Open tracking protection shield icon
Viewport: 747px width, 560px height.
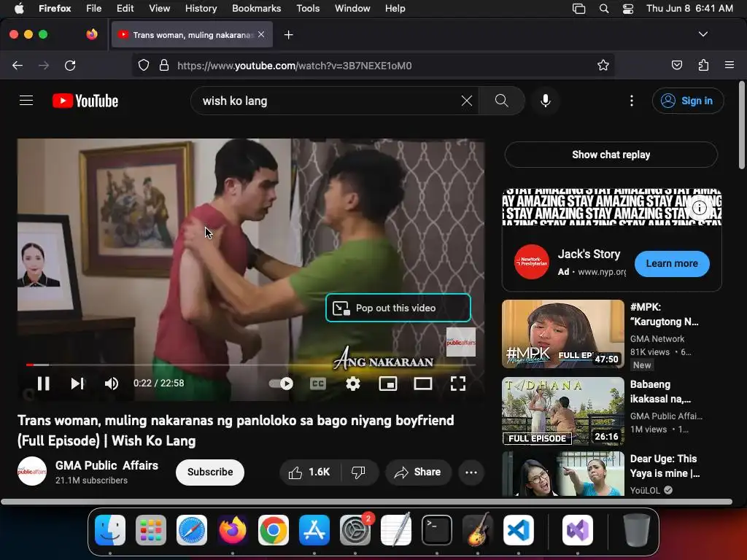click(x=144, y=65)
